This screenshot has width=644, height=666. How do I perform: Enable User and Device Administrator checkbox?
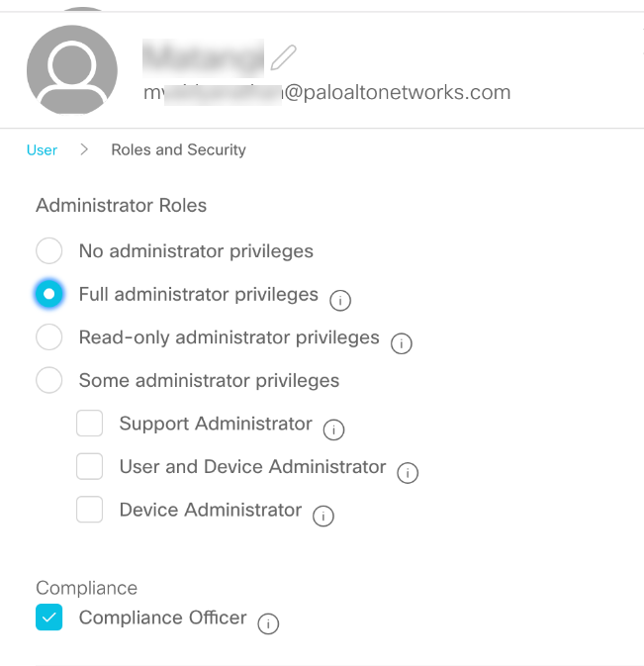(x=90, y=466)
